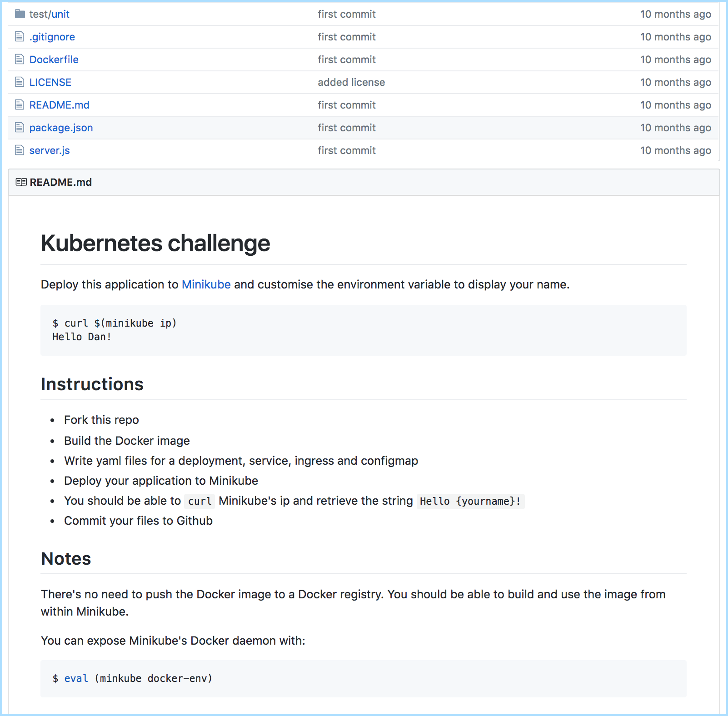
Task: Open the .gitignore file
Action: pos(52,37)
